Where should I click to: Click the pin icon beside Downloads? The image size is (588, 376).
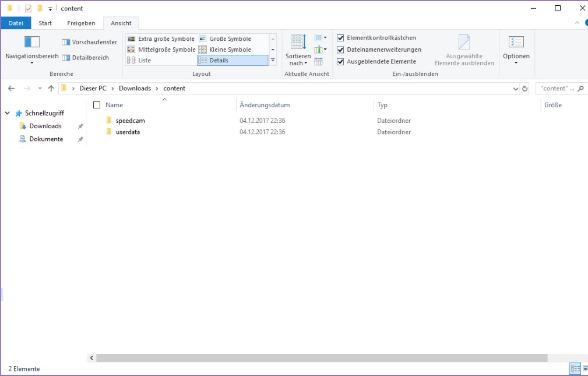point(80,126)
